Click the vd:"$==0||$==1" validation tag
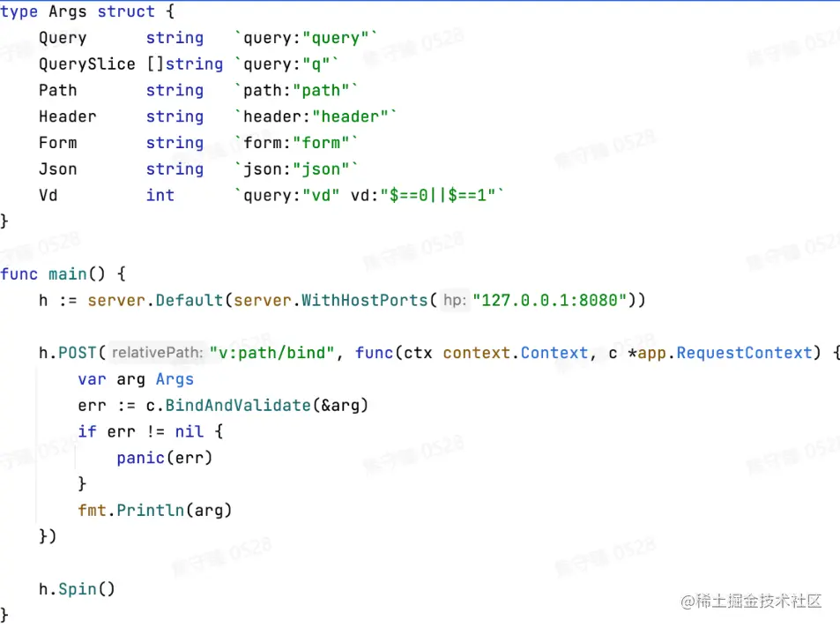Image resolution: width=840 pixels, height=628 pixels. 423,195
